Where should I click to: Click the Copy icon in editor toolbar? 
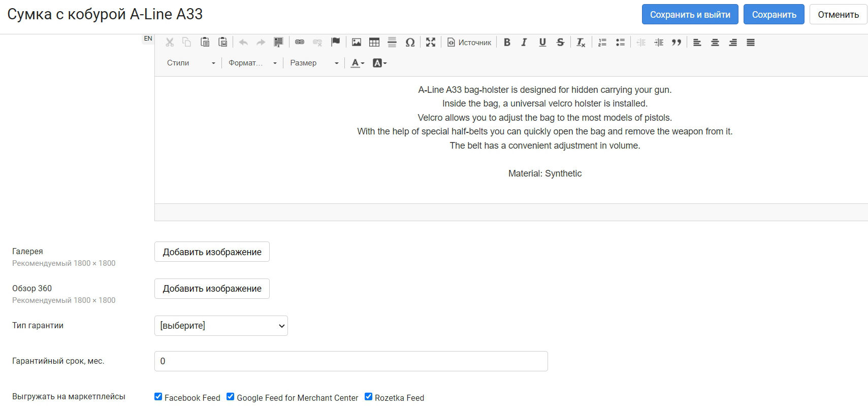click(x=187, y=43)
